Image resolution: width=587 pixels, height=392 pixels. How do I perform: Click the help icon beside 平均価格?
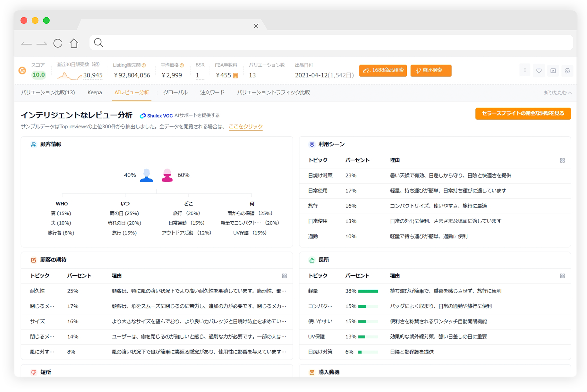tap(182, 65)
